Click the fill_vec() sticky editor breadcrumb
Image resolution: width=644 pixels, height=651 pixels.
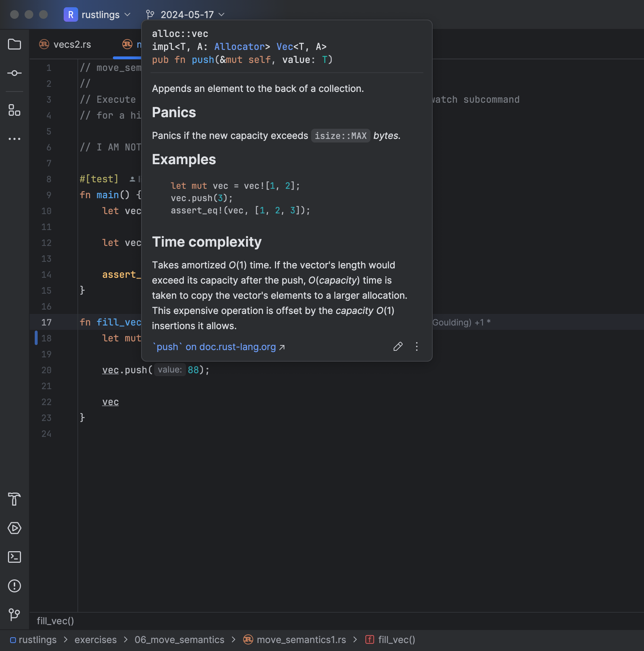coord(55,621)
